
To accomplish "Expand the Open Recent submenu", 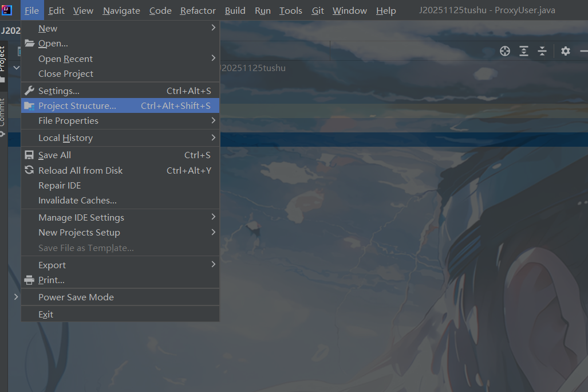I will click(x=120, y=58).
